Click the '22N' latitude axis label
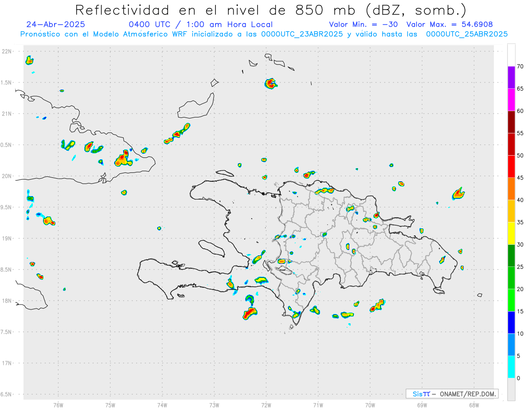 pos(7,51)
